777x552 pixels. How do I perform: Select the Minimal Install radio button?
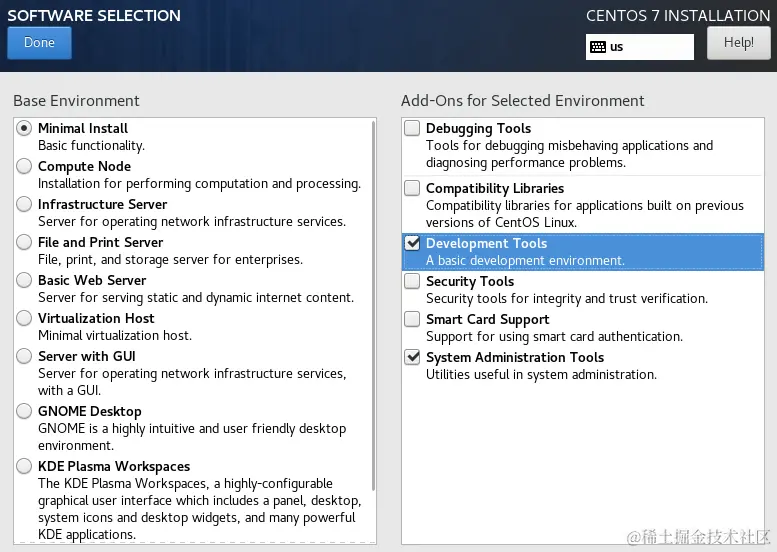(24, 128)
